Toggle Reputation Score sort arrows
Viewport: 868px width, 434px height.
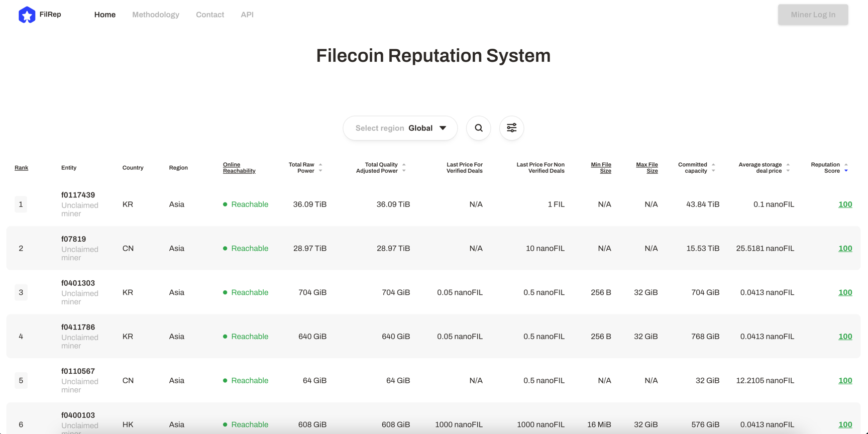pyautogui.click(x=846, y=168)
